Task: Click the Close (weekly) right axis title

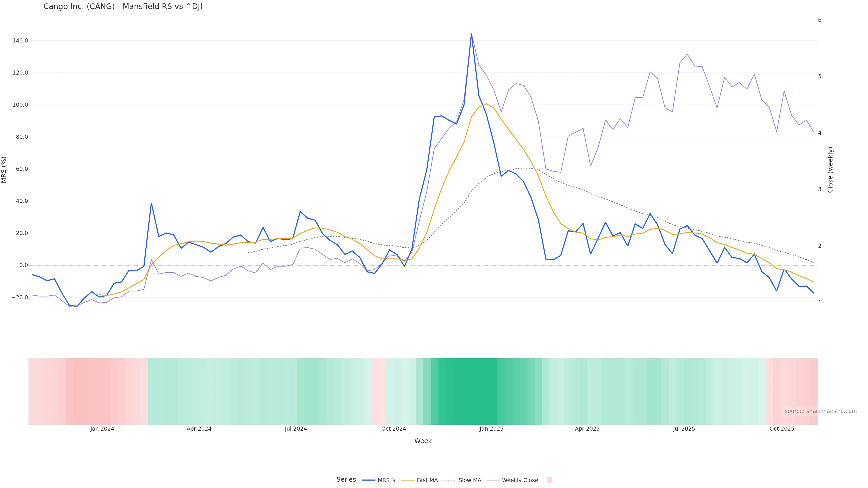Action: coord(830,170)
